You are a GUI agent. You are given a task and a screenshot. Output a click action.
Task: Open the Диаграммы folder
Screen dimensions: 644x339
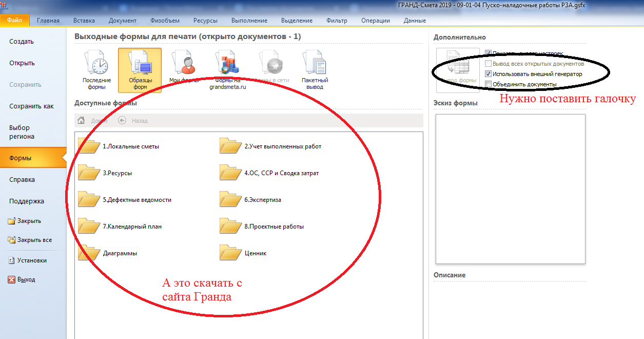point(108,253)
